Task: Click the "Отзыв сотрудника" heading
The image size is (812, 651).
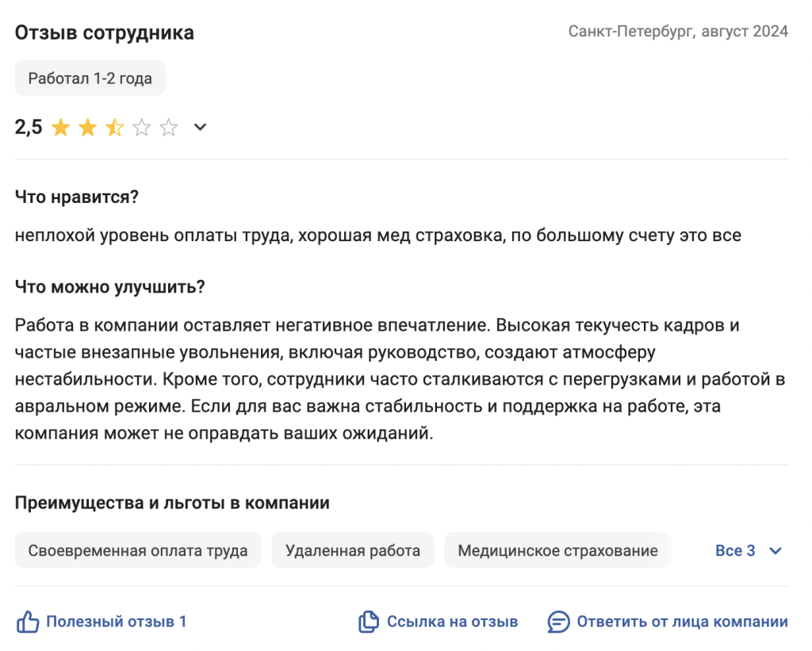Action: (x=105, y=33)
